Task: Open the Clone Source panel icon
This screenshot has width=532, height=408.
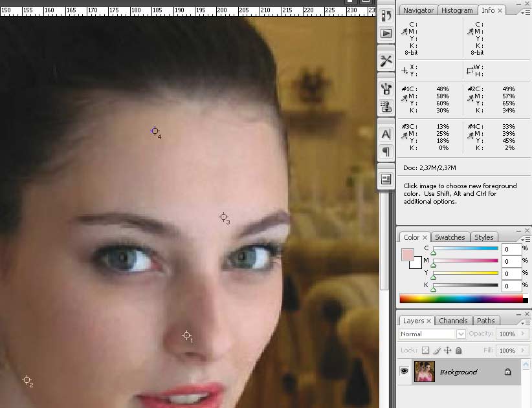Action: click(386, 107)
